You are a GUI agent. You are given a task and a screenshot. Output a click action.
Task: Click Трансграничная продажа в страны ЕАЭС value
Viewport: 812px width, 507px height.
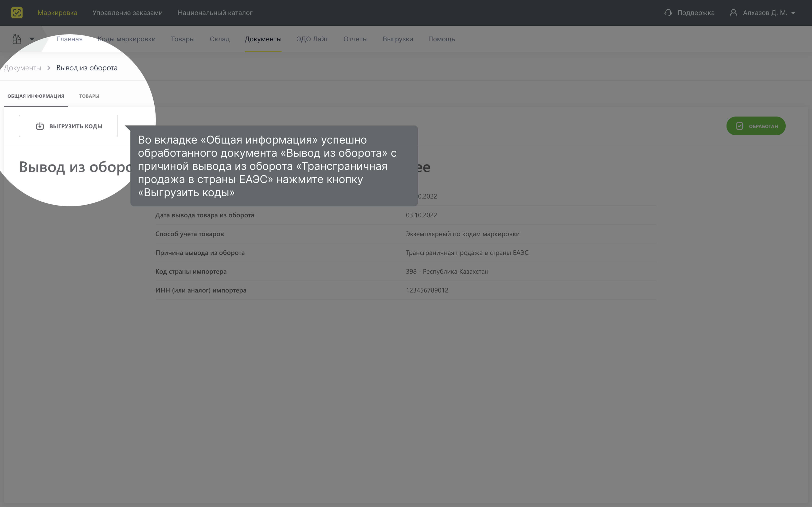coord(467,253)
